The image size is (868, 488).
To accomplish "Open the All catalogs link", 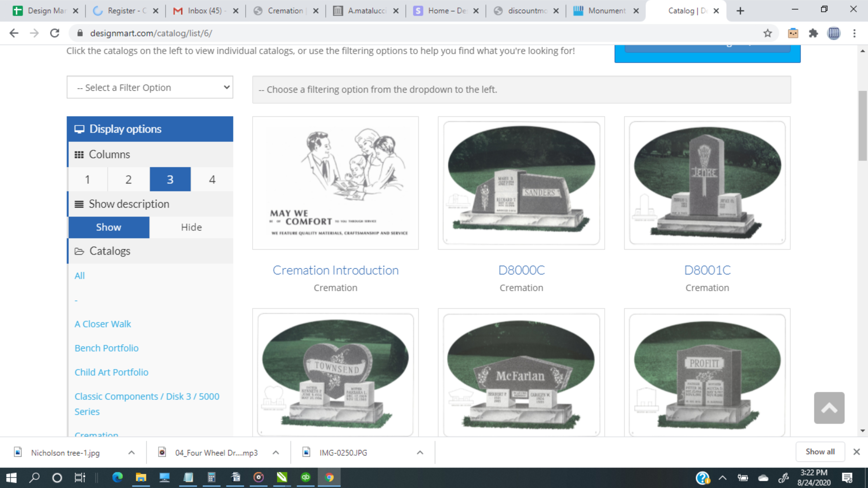I will [x=79, y=276].
